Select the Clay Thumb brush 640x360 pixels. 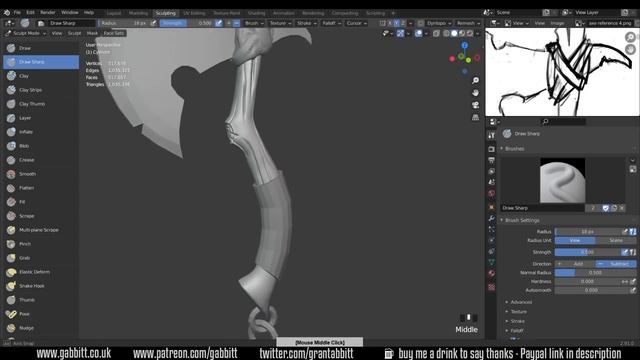point(41,104)
